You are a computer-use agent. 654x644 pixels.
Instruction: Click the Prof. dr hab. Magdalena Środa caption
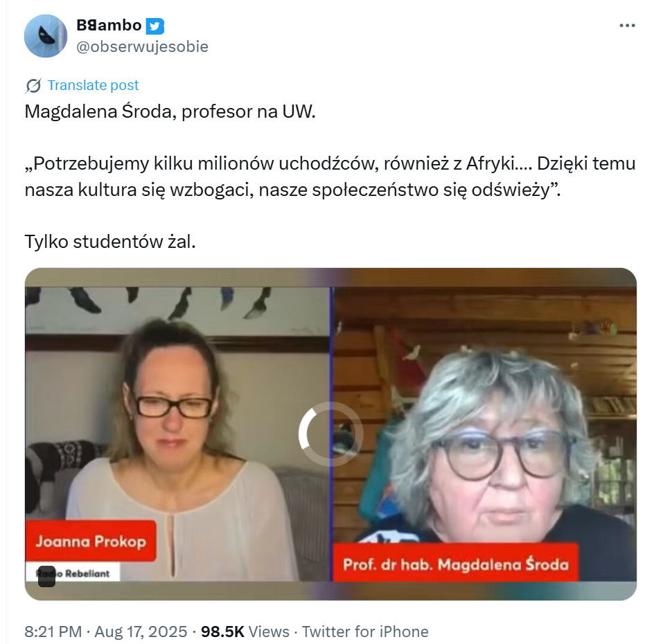tap(455, 564)
